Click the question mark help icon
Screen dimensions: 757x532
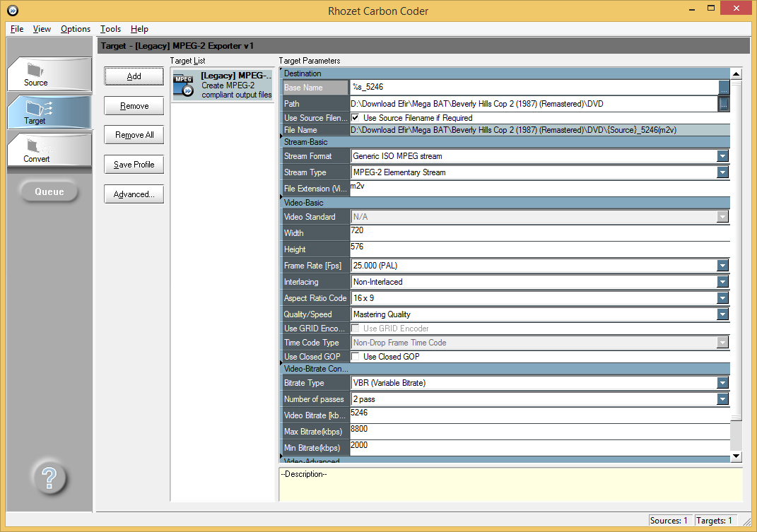coord(49,478)
